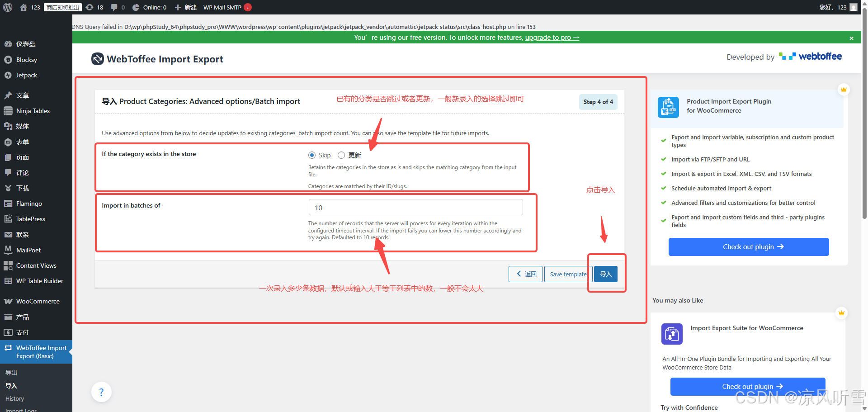Image resolution: width=868 pixels, height=412 pixels.
Task: Click the 导入 Import submenu item
Action: [11, 386]
